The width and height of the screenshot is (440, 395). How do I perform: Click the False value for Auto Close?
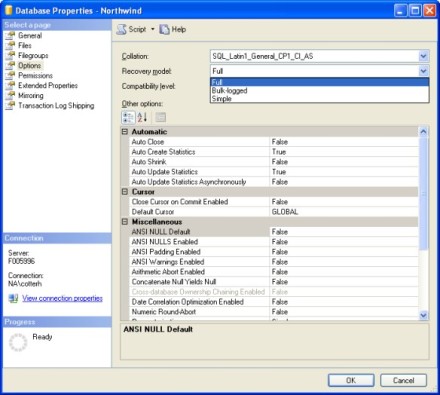pos(280,142)
